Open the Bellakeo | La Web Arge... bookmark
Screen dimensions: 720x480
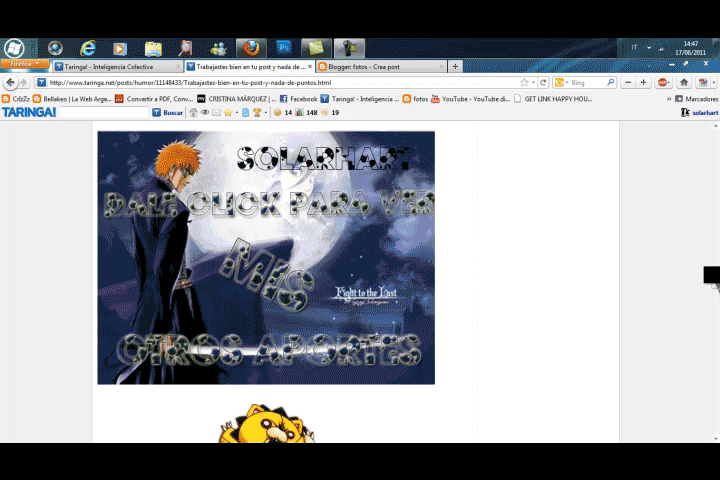click(73, 99)
